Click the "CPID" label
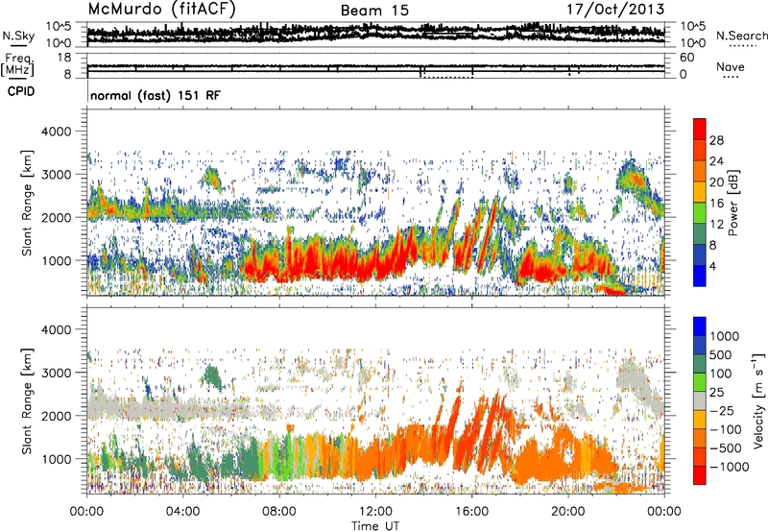768x532 pixels. point(21,91)
